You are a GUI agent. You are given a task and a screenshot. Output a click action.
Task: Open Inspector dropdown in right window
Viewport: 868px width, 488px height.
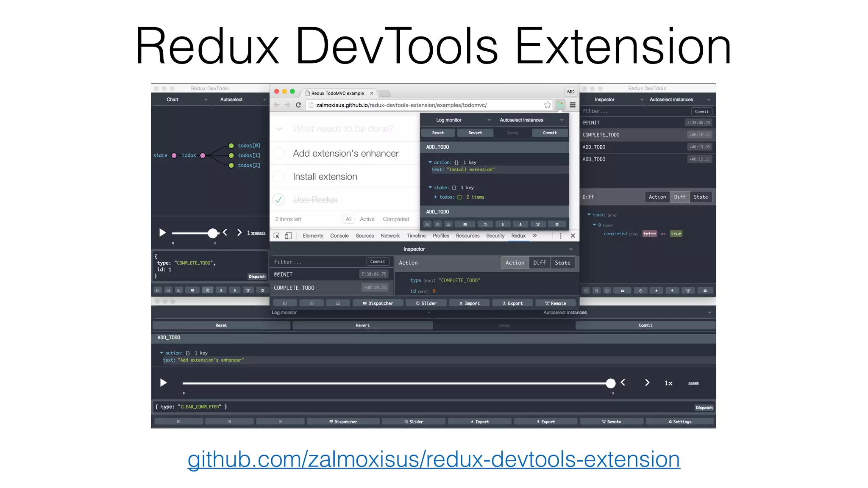tap(613, 100)
